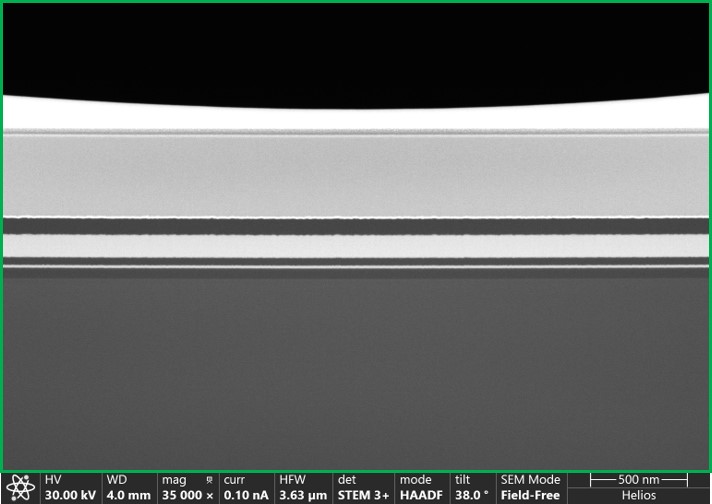712x504 pixels.
Task: Select the HV 30.00 kV readout
Action: point(70,488)
